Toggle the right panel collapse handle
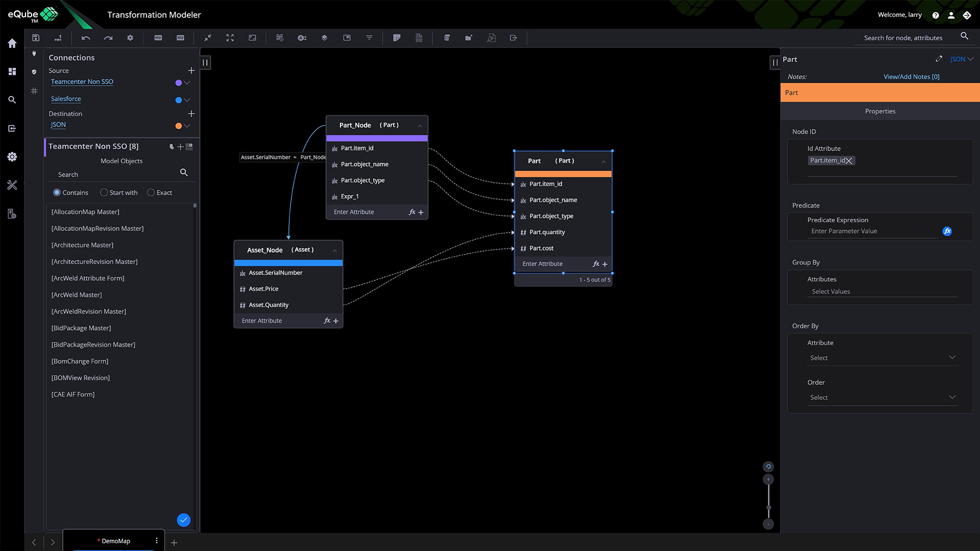Image resolution: width=980 pixels, height=551 pixels. 775,63
